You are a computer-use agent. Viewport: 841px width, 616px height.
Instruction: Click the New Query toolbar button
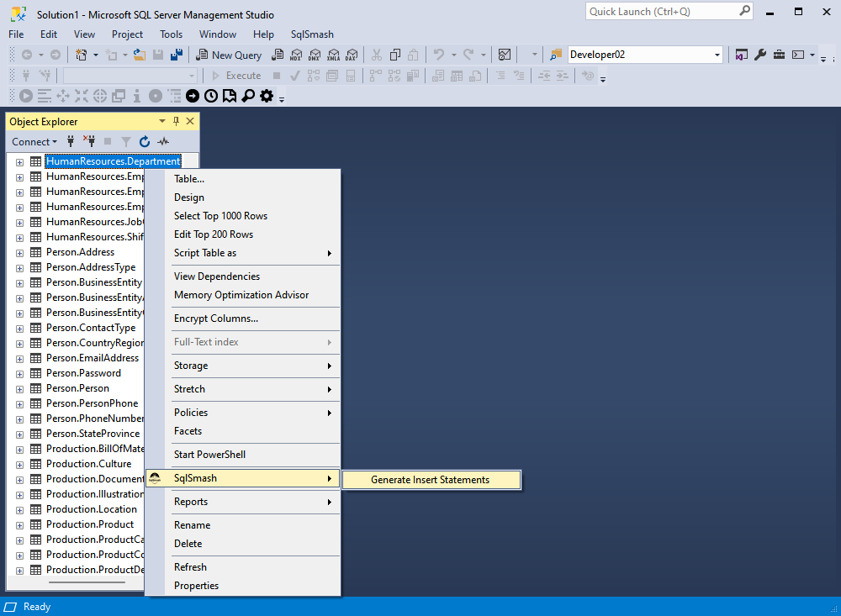(x=229, y=55)
